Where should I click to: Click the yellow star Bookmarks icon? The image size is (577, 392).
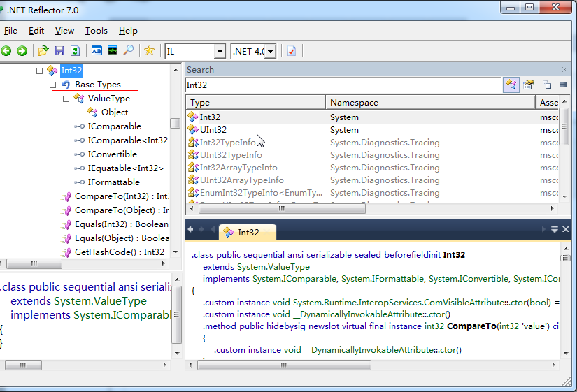pyautogui.click(x=149, y=50)
